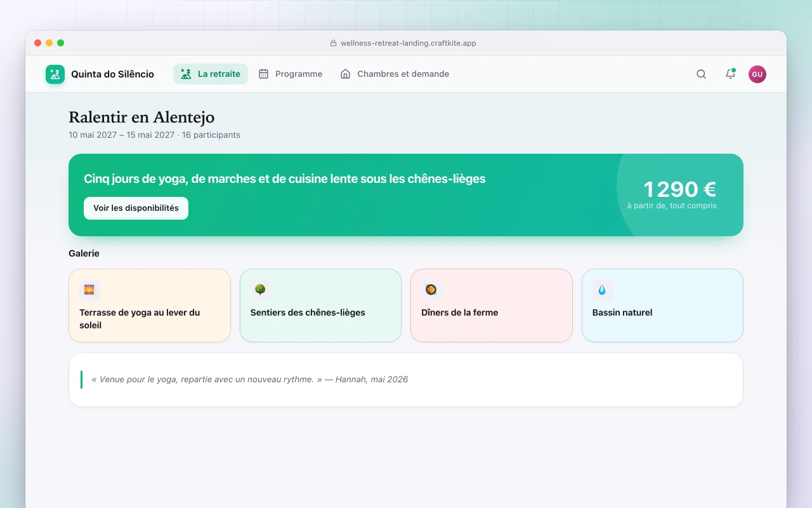Open Bassin naturel gallery card
Screen dimensions: 812x508
662,305
